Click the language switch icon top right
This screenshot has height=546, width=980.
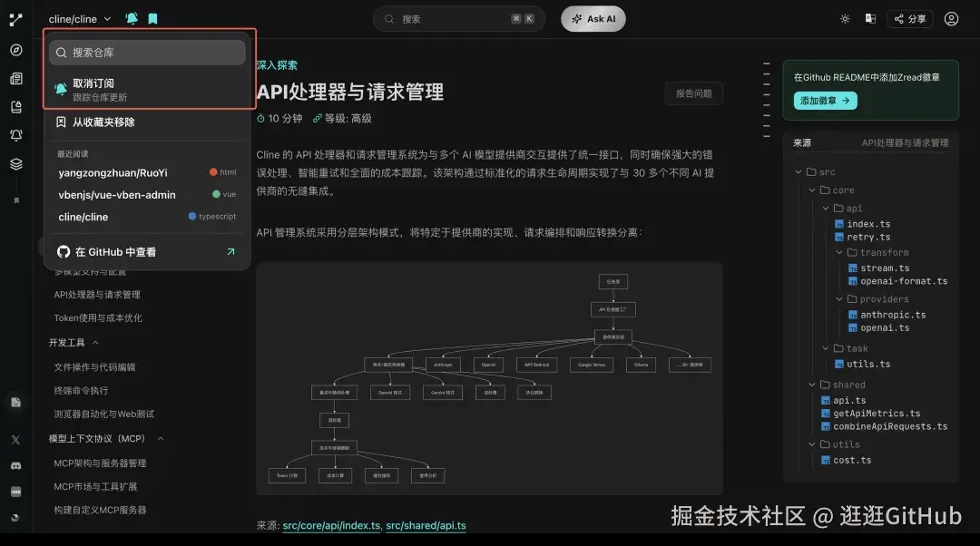(x=870, y=18)
